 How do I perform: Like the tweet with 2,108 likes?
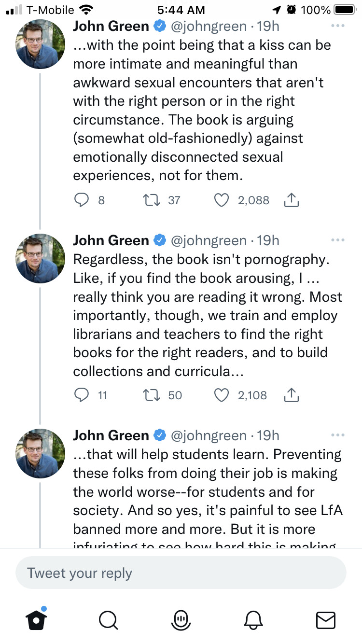coord(222,395)
